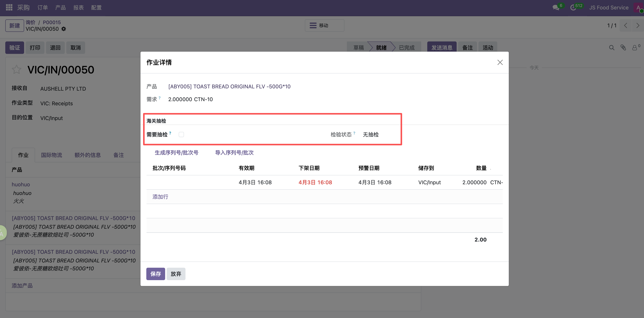The height and width of the screenshot is (318, 644).
Task: Switch to the 额外的信息 tab
Action: point(88,155)
